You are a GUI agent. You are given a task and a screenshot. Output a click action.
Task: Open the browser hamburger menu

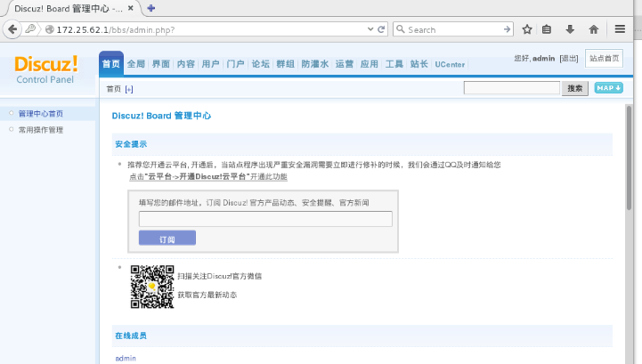point(620,29)
